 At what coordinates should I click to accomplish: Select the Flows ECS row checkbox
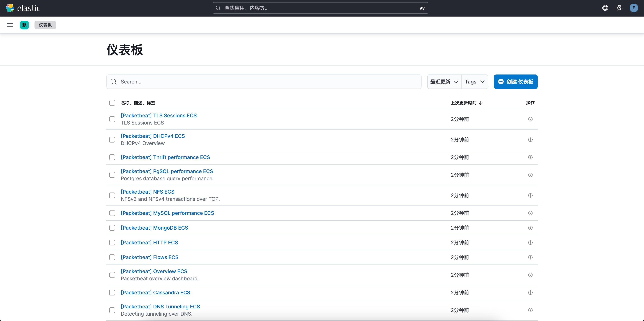pos(112,257)
